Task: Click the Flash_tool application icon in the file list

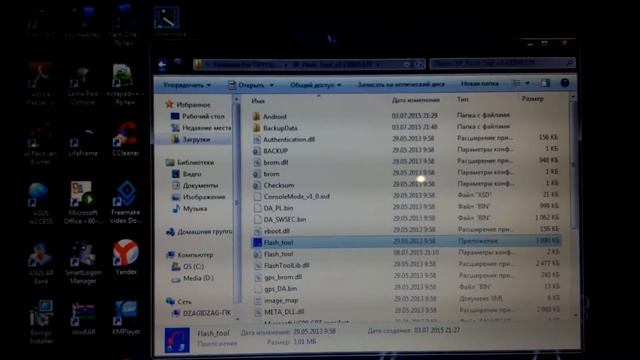Action: pyautogui.click(x=257, y=242)
